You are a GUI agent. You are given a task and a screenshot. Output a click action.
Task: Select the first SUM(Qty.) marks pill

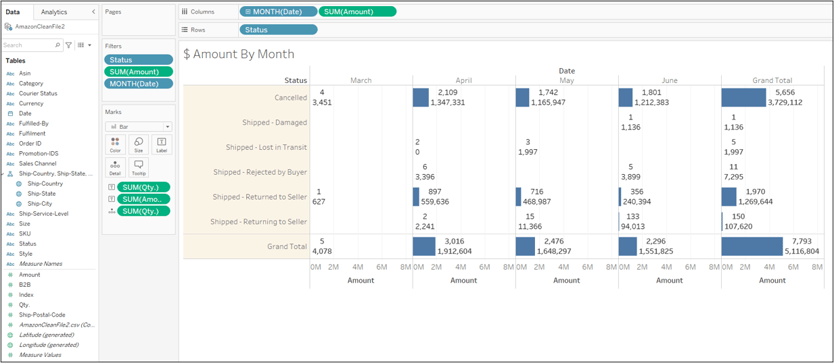pos(144,187)
